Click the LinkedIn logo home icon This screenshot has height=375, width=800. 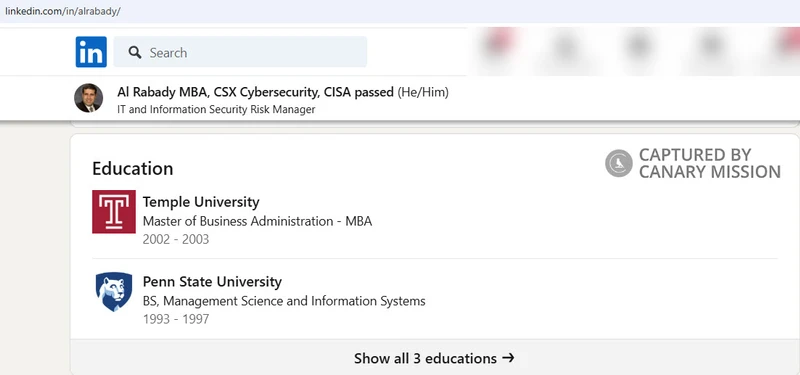tap(91, 52)
